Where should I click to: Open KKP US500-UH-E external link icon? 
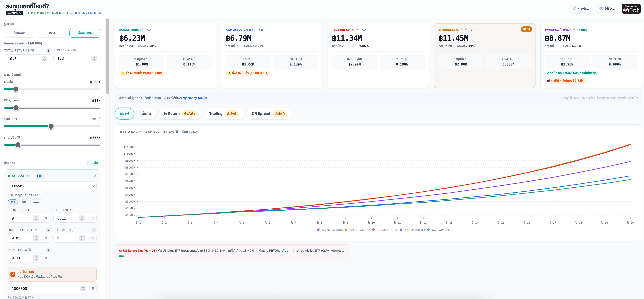click(x=253, y=30)
